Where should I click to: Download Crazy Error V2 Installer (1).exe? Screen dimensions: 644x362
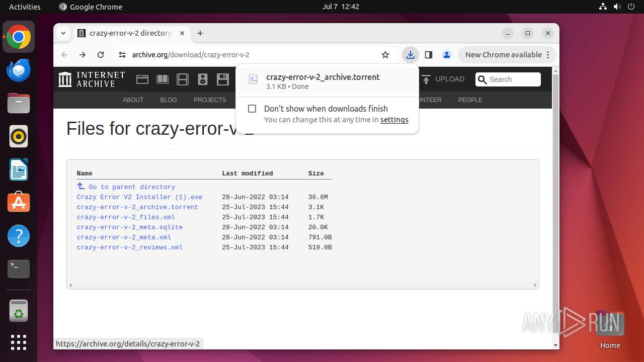[139, 197]
